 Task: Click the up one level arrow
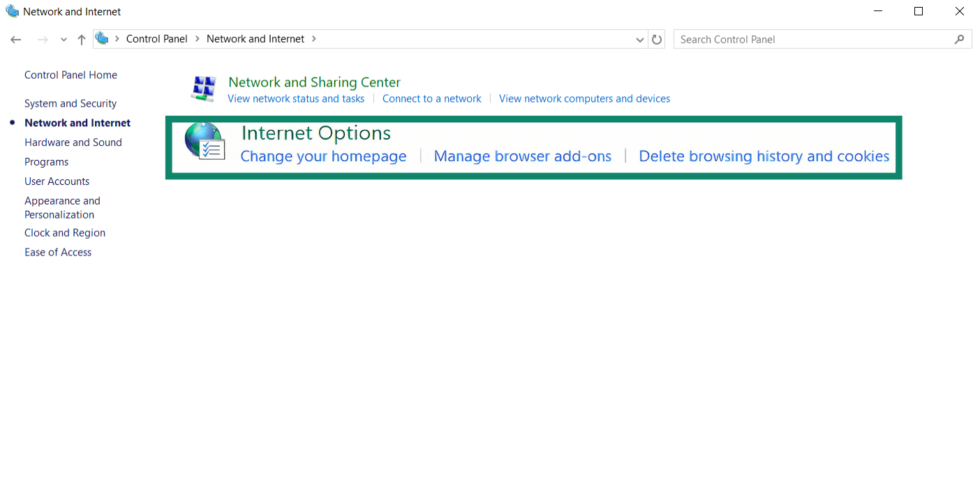(x=81, y=39)
